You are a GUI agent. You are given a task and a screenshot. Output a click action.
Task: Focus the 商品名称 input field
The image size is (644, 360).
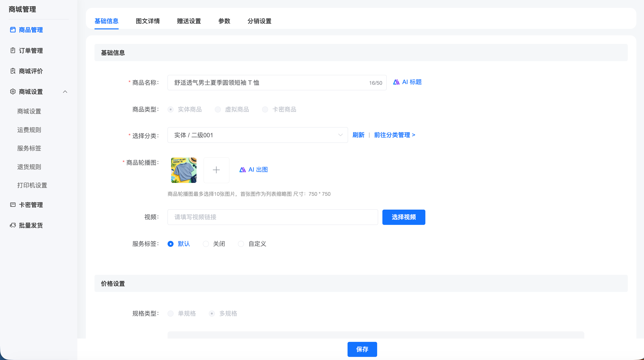[277, 83]
